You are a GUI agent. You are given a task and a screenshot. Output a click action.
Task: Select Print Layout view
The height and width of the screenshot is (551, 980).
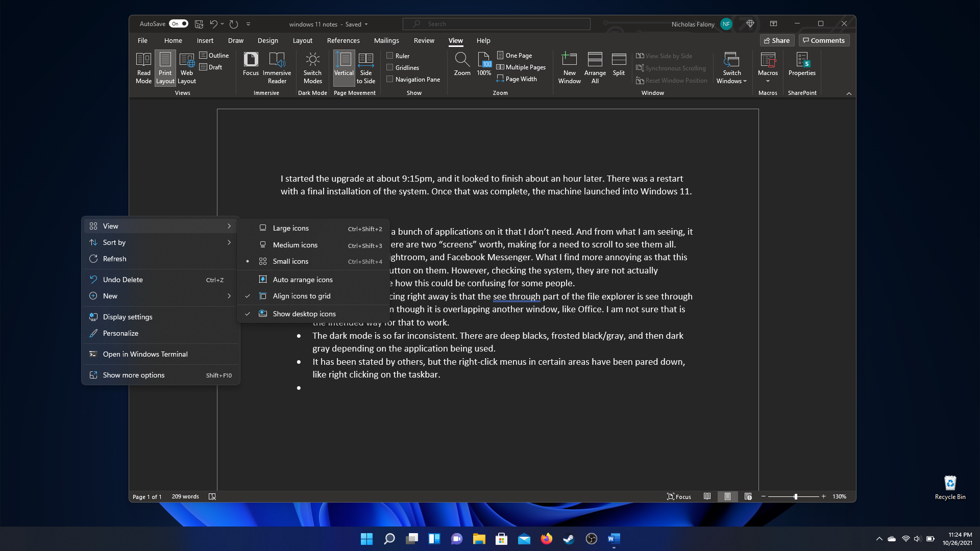tap(165, 68)
